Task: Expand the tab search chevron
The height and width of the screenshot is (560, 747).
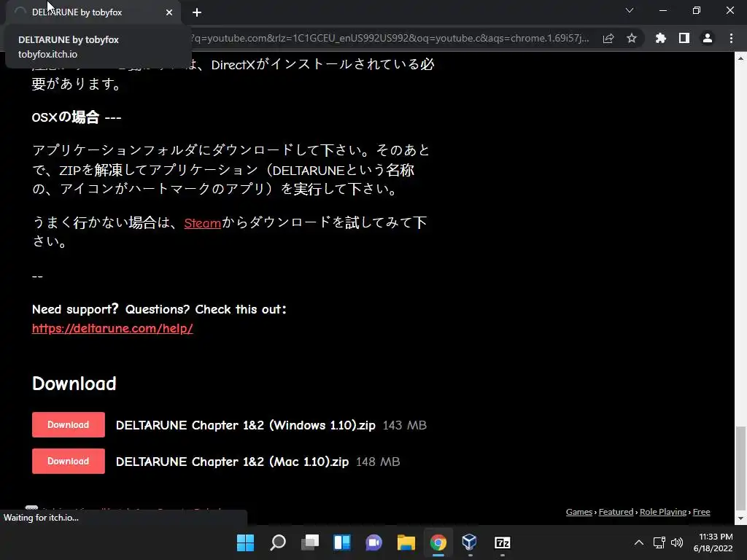Action: pos(630,10)
